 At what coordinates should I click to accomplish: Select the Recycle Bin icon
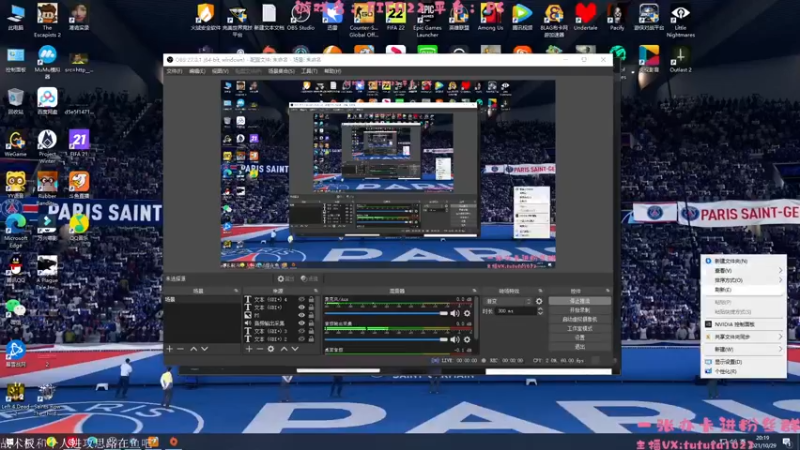point(15,101)
